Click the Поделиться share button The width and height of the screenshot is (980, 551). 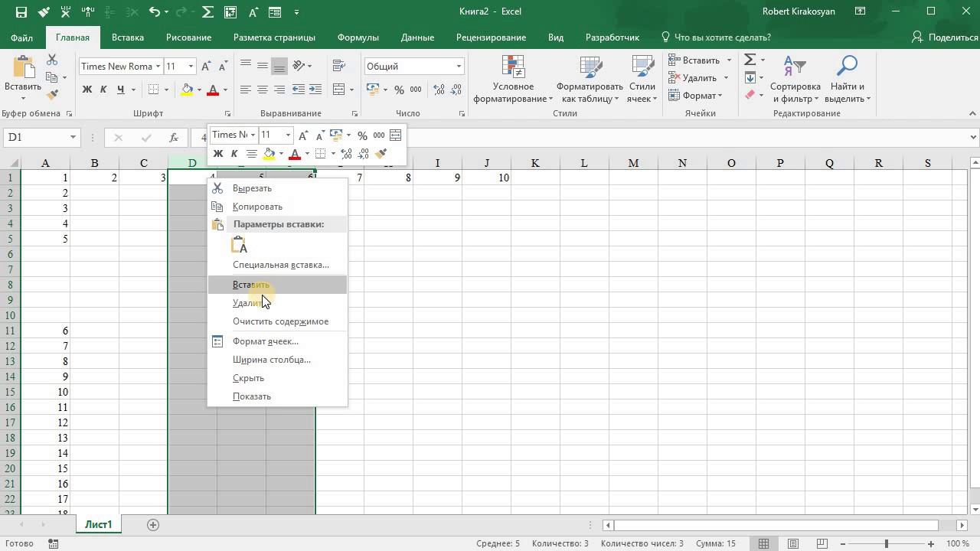[945, 37]
